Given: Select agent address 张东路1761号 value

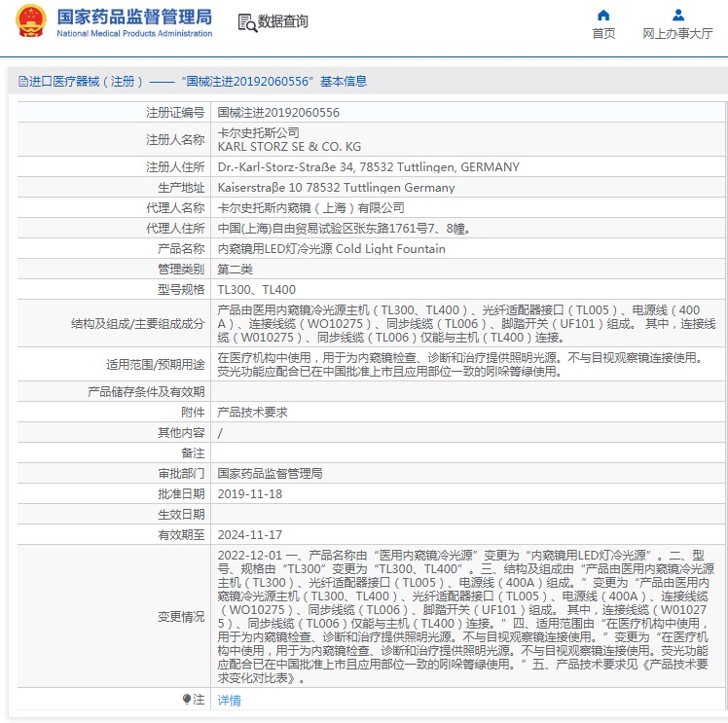Looking at the screenshot, I should 344,229.
